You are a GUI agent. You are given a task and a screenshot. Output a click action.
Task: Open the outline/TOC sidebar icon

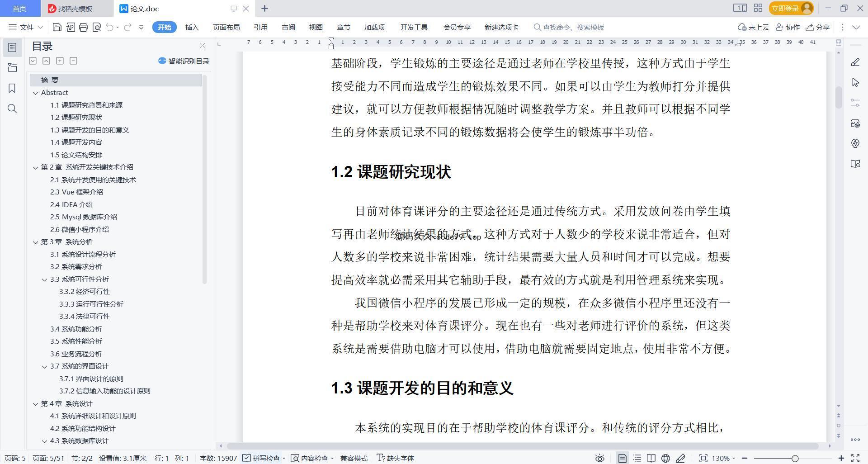[x=12, y=47]
